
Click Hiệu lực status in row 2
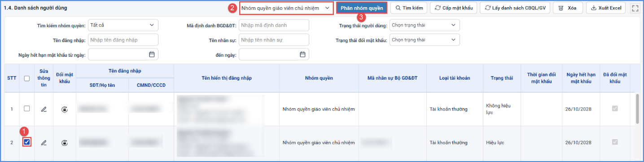(x=495, y=143)
